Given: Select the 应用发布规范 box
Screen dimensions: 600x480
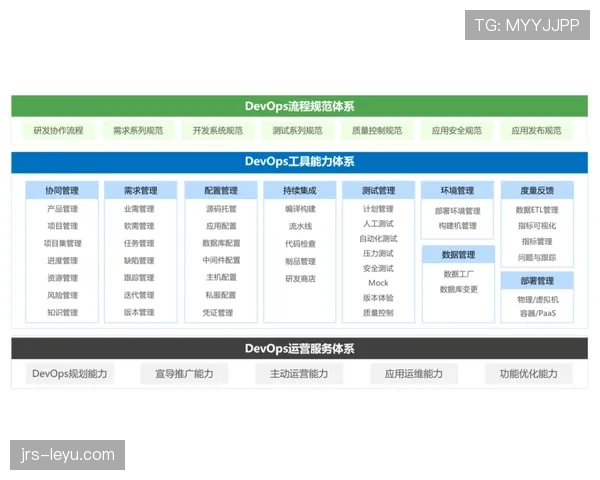Looking at the screenshot, I should pos(536,131).
